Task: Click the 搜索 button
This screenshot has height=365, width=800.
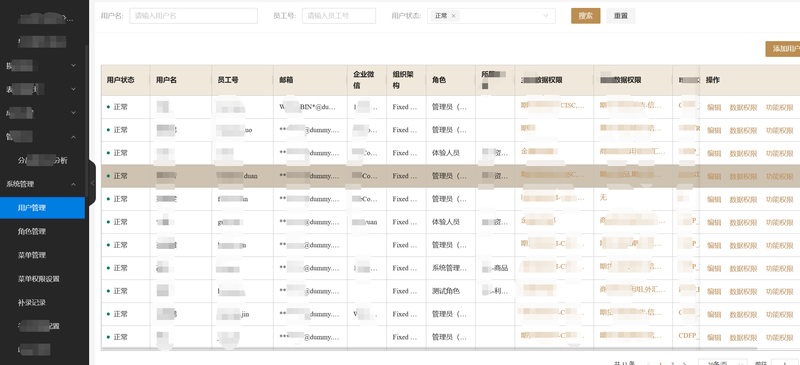Action: tap(585, 16)
